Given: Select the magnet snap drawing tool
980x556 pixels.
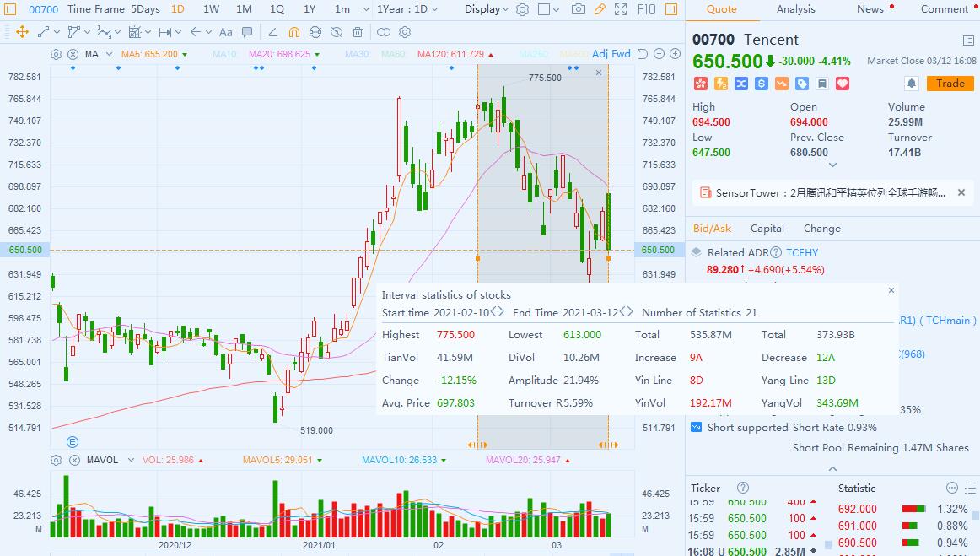Looking at the screenshot, I should (x=293, y=32).
